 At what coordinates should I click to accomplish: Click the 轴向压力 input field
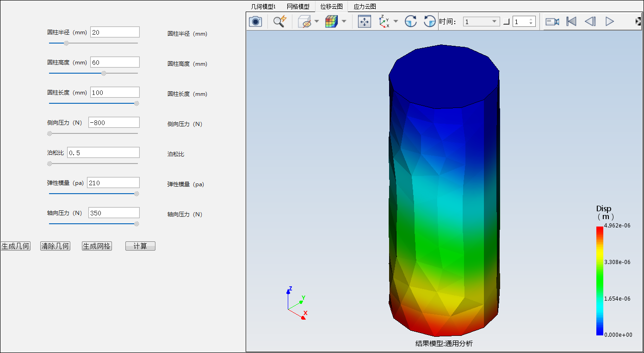click(x=114, y=213)
